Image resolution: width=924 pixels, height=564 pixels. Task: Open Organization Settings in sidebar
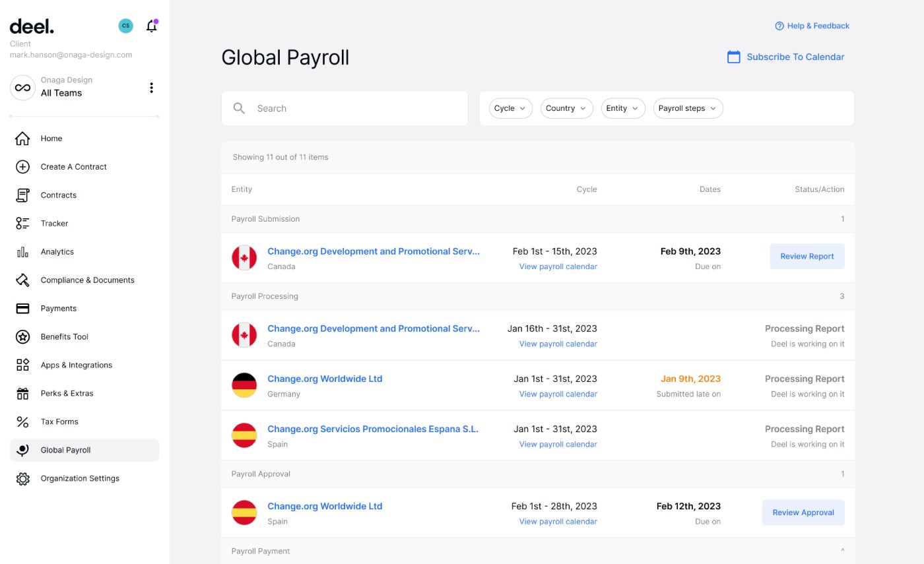coord(84,479)
